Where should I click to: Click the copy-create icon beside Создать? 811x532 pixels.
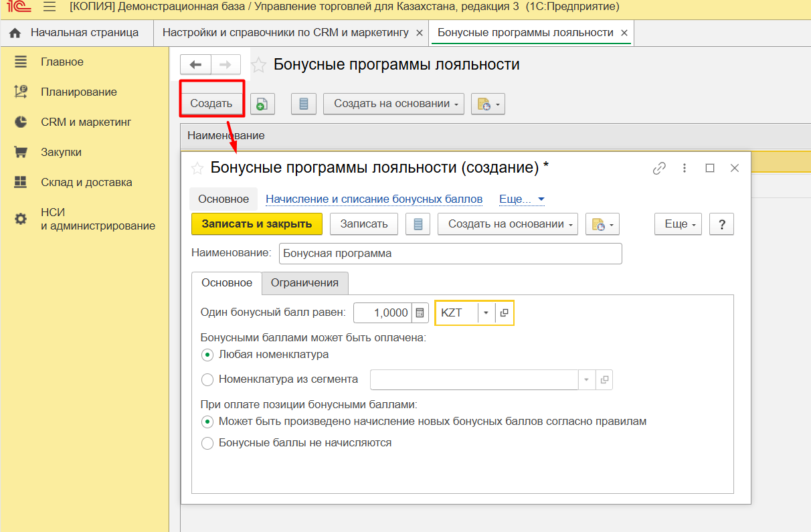tap(262, 104)
